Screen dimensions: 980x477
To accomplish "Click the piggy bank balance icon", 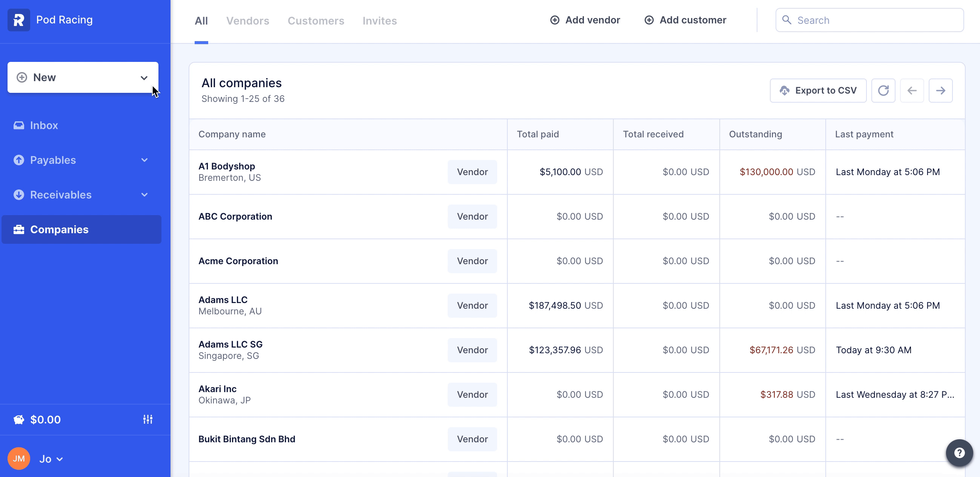I will pos(18,420).
